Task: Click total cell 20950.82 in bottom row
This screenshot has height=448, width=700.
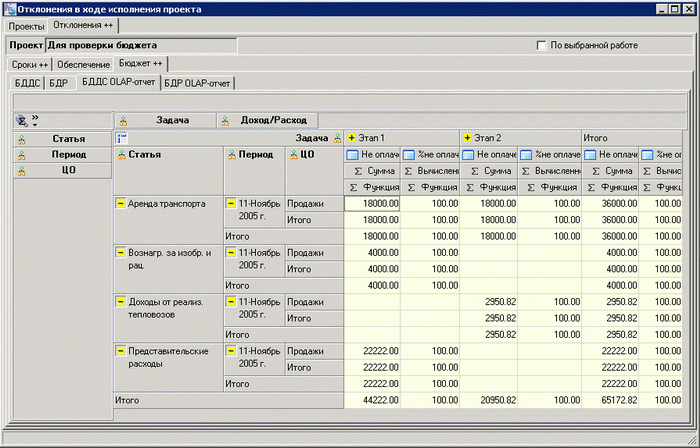Action: coord(488,400)
